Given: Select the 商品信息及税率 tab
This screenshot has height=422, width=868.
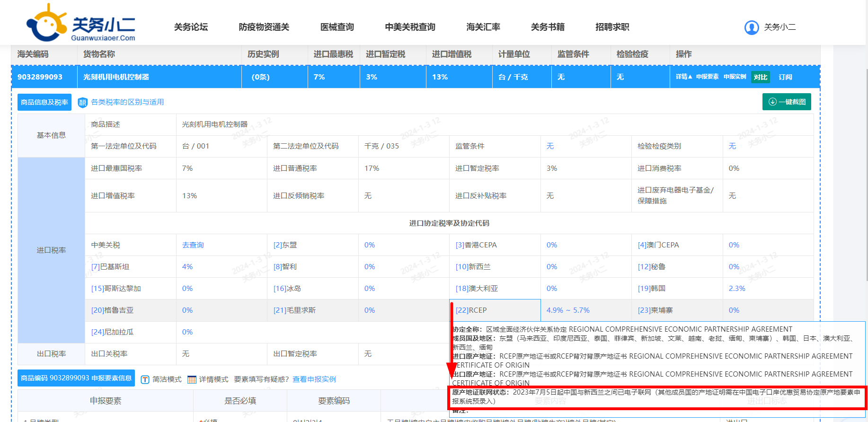Looking at the screenshot, I should tap(44, 102).
